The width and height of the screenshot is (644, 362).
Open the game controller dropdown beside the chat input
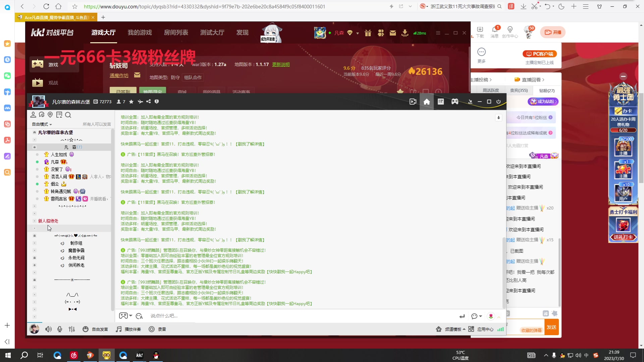pyautogui.click(x=125, y=316)
